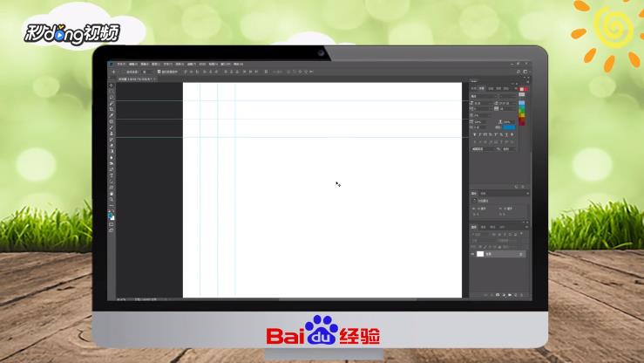Select the Eraser tool
This screenshot has width=644, height=363.
tap(112, 146)
